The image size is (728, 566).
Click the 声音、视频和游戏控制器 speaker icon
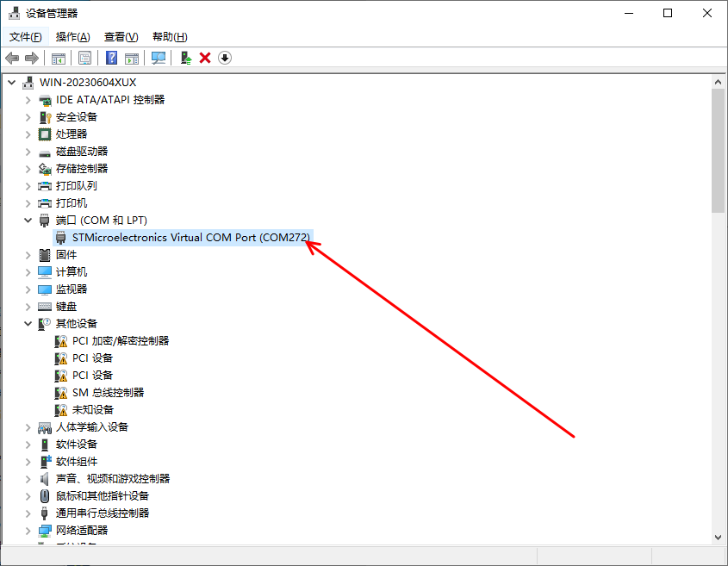45,479
